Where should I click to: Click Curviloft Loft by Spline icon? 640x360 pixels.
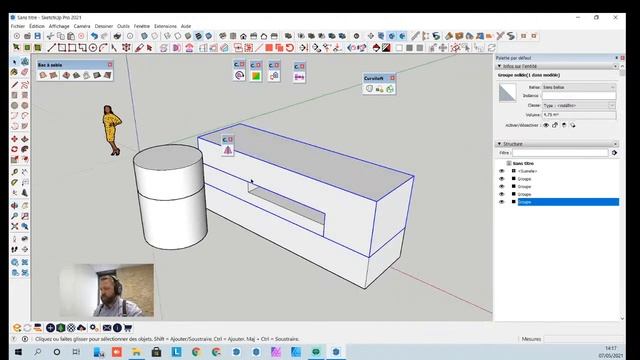(369, 89)
